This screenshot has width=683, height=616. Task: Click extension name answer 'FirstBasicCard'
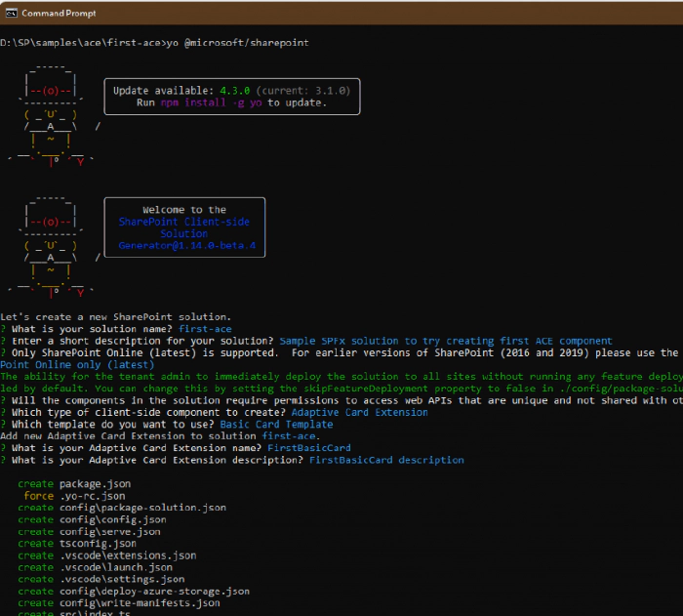point(309,448)
